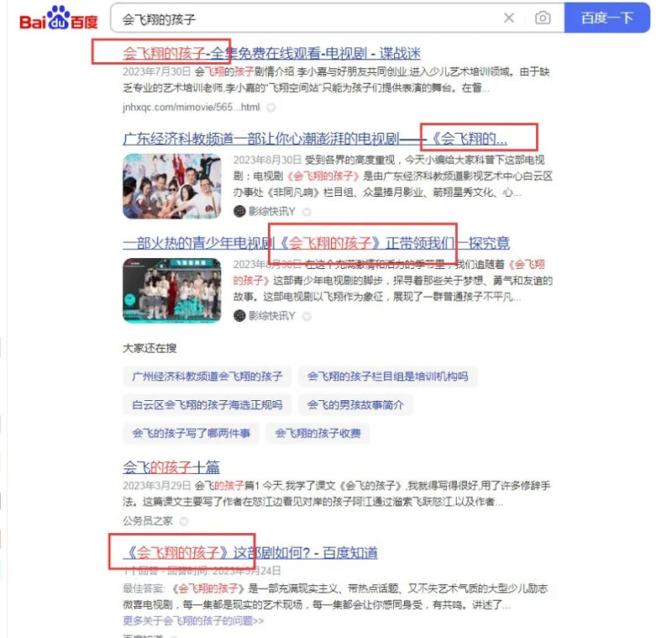Click thumbnail of the 一部火热的青少年电视剧 result
672x638 pixels.
point(172,290)
